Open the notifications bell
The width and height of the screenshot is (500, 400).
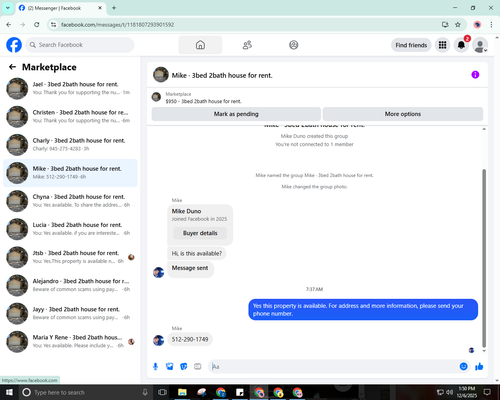pyautogui.click(x=461, y=45)
